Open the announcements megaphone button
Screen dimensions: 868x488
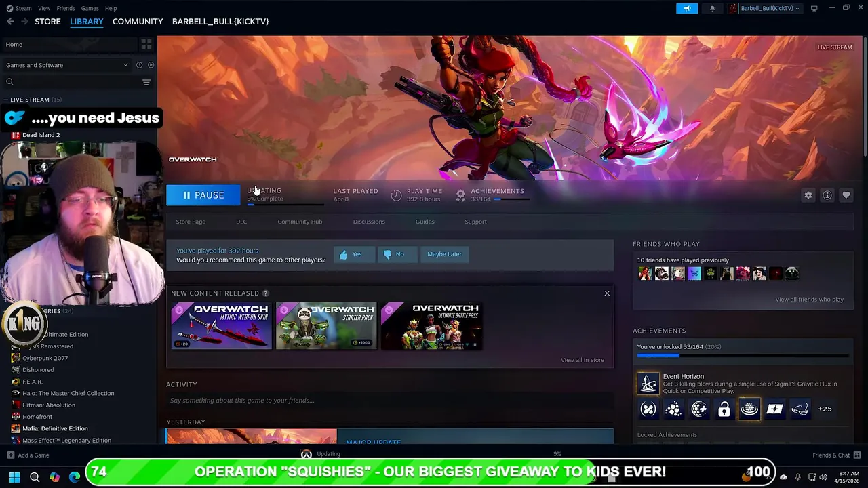tap(687, 8)
